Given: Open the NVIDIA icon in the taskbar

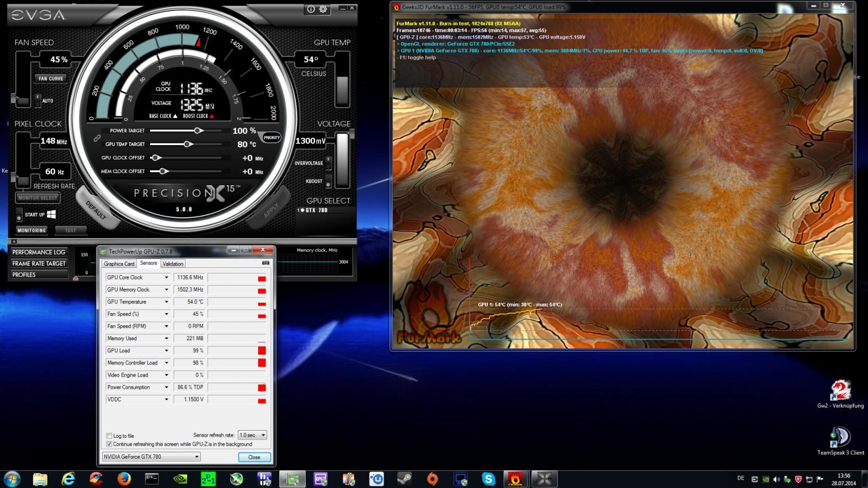Looking at the screenshot, I should pos(180,479).
